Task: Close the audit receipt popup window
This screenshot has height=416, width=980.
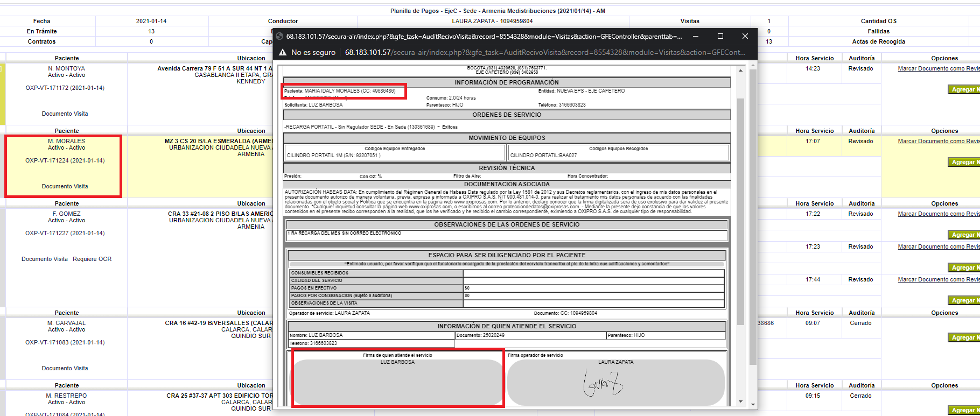Action: [x=745, y=36]
